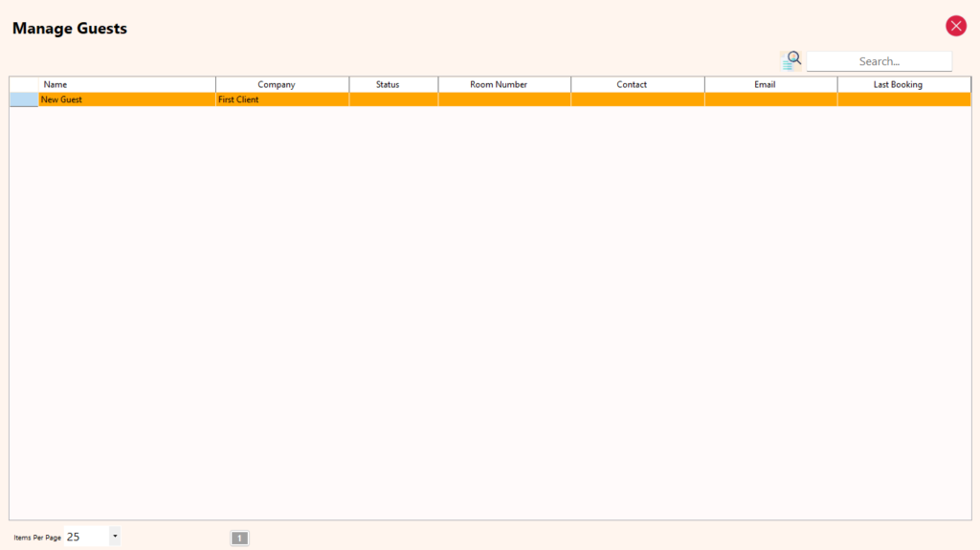Image resolution: width=980 pixels, height=550 pixels.
Task: Click the Room Number column header
Action: point(504,84)
